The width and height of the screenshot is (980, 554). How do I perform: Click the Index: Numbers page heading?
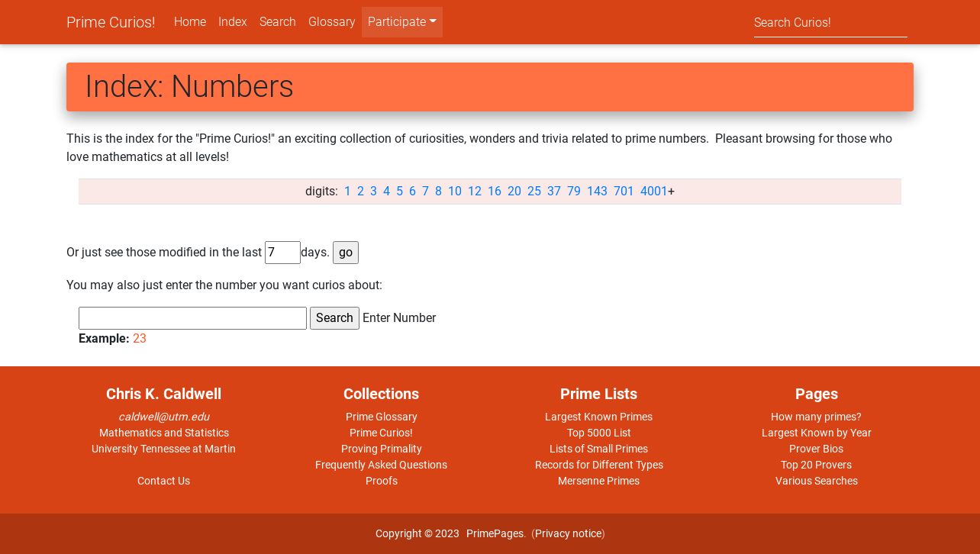(x=189, y=87)
